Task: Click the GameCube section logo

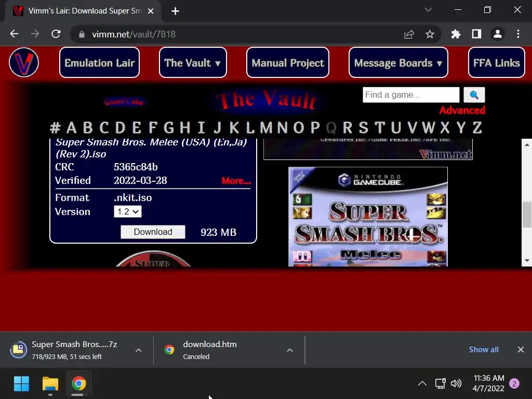Action: point(124,101)
